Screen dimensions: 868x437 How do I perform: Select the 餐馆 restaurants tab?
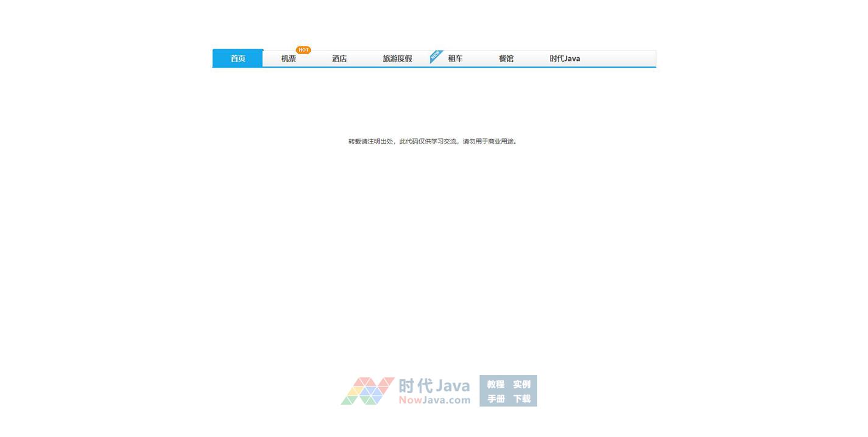point(506,58)
